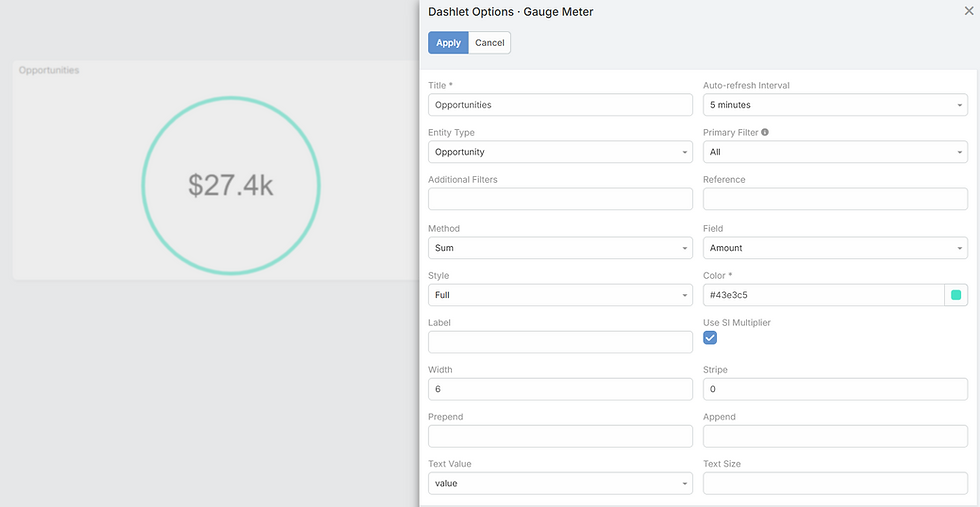
Task: Uncheck the Use SI Multiplier checkbox
Action: [710, 338]
